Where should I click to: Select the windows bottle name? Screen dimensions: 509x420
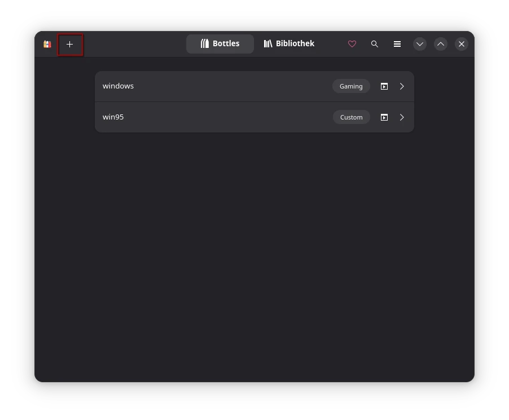tap(119, 86)
